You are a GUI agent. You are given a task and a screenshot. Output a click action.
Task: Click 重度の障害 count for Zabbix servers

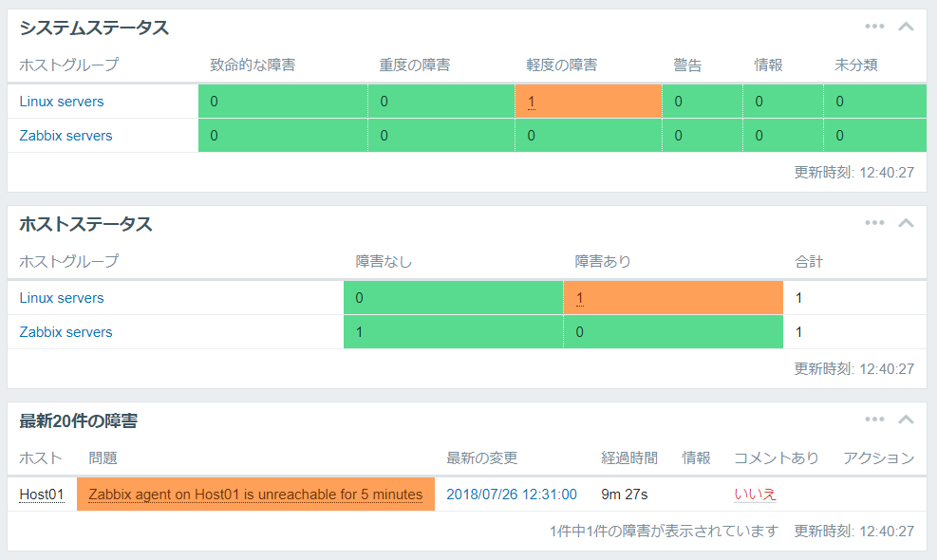coord(441,136)
